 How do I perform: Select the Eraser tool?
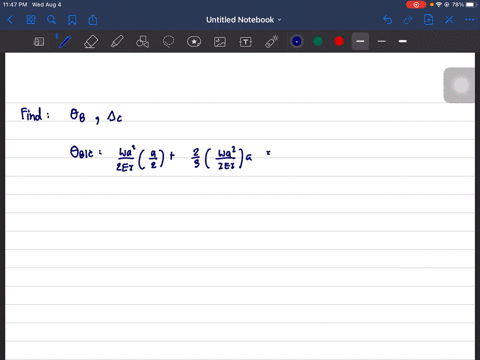[91, 42]
